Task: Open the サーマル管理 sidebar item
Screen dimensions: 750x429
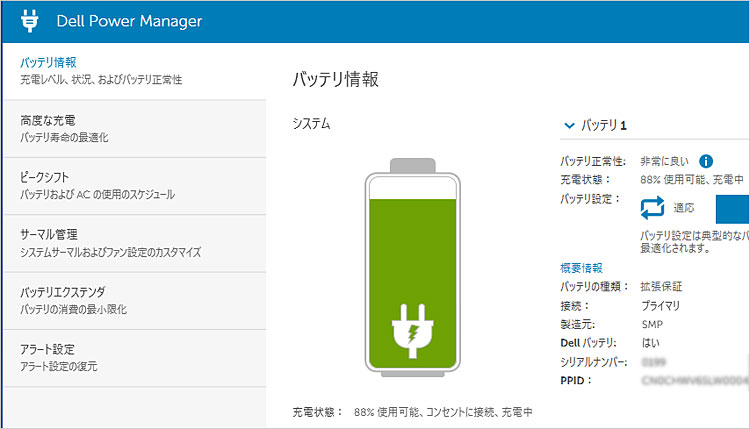Action: (x=134, y=243)
